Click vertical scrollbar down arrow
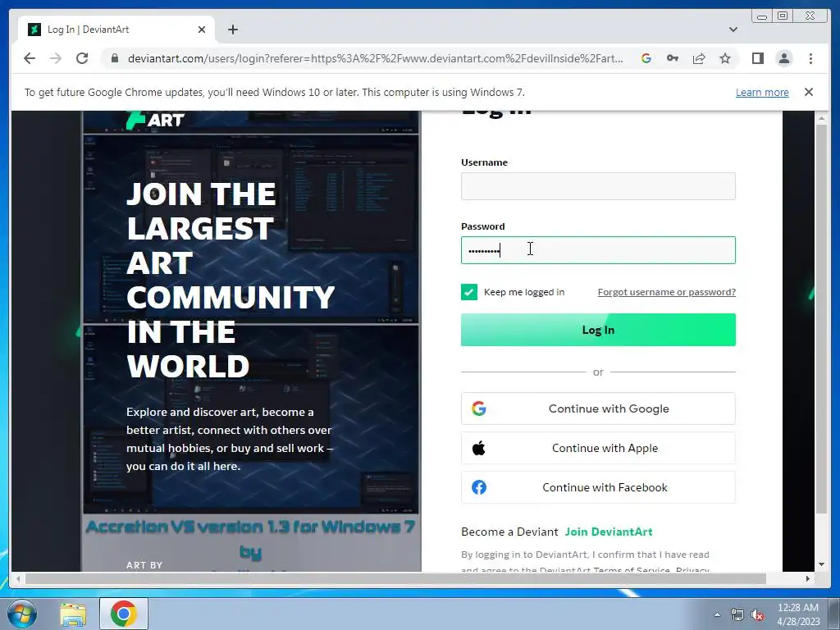The width and height of the screenshot is (840, 630). pos(821,564)
